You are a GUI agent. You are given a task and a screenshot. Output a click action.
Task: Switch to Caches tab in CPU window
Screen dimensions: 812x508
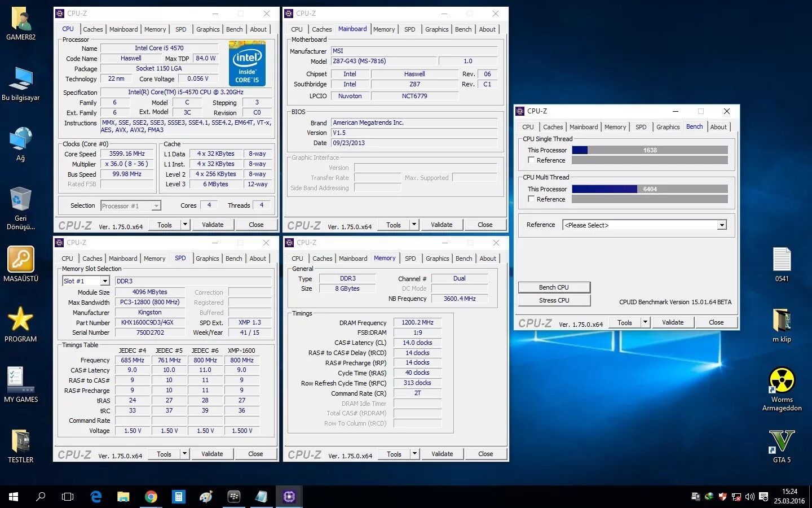pos(93,29)
